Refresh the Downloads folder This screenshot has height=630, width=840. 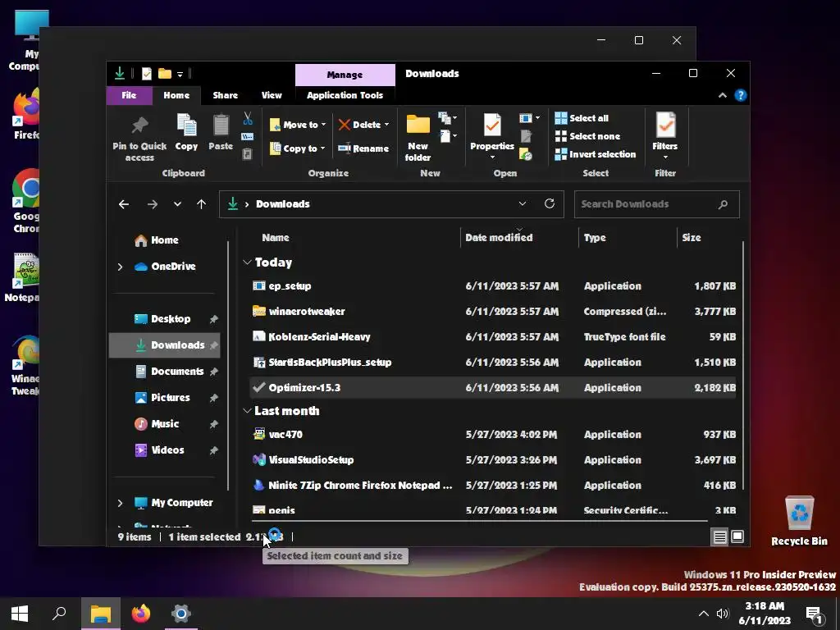coord(549,203)
